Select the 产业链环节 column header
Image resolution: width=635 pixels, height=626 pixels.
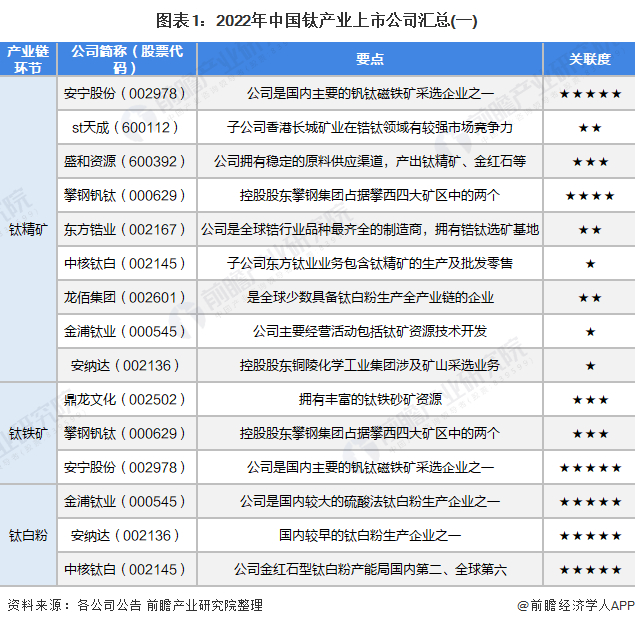click(28, 59)
